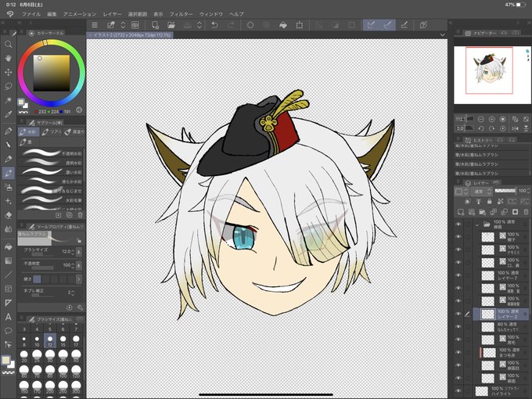532x399 pixels.
Task: Open brush size dynamics button
Action: [79, 251]
